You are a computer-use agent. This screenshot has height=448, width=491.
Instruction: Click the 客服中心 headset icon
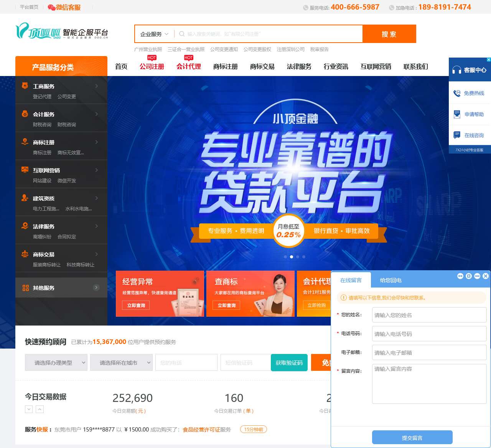pos(456,70)
